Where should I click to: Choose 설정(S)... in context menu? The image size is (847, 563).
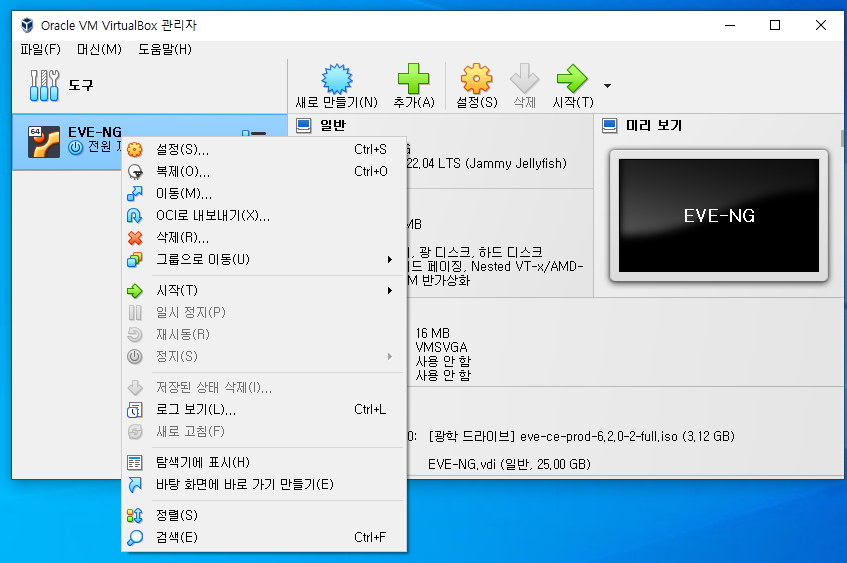[264, 149]
